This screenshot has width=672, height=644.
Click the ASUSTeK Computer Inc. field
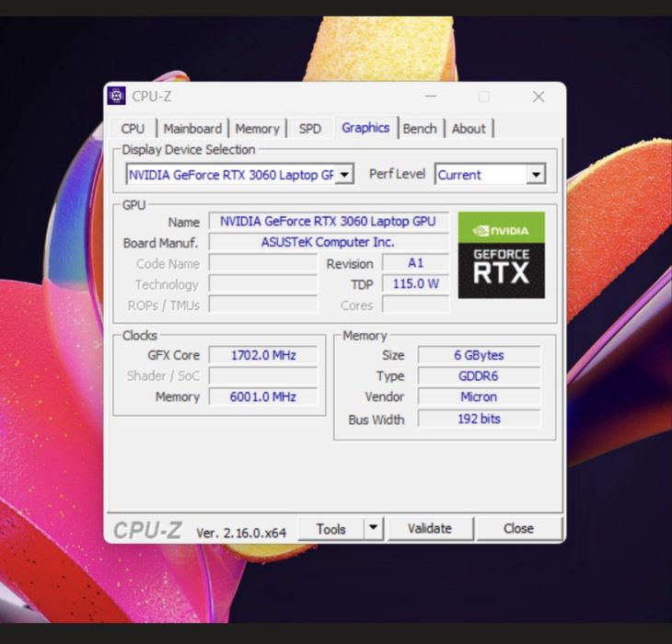click(329, 242)
